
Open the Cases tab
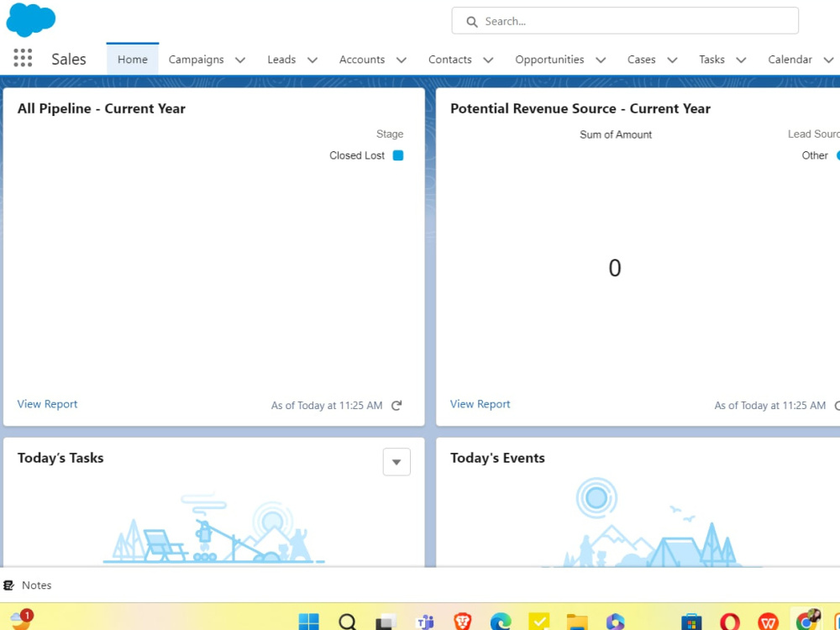point(641,60)
